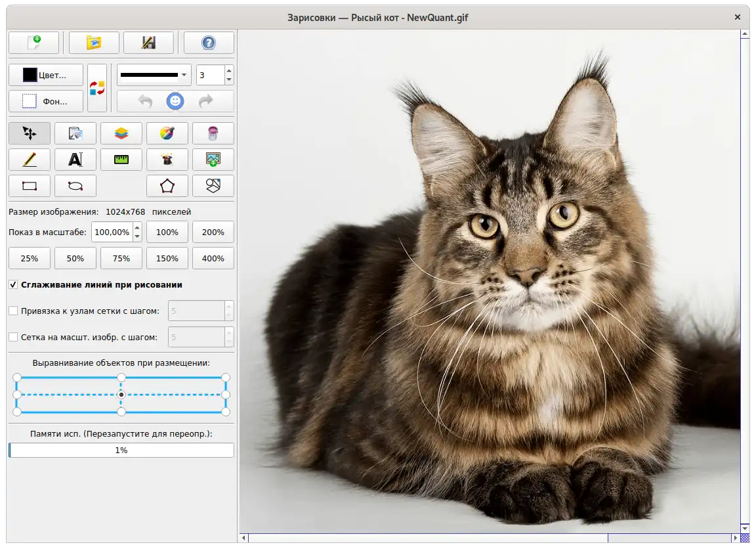Image resolution: width=756 pixels, height=549 pixels.
Task: Set alignment to the middle-left anchor point
Action: point(17,395)
